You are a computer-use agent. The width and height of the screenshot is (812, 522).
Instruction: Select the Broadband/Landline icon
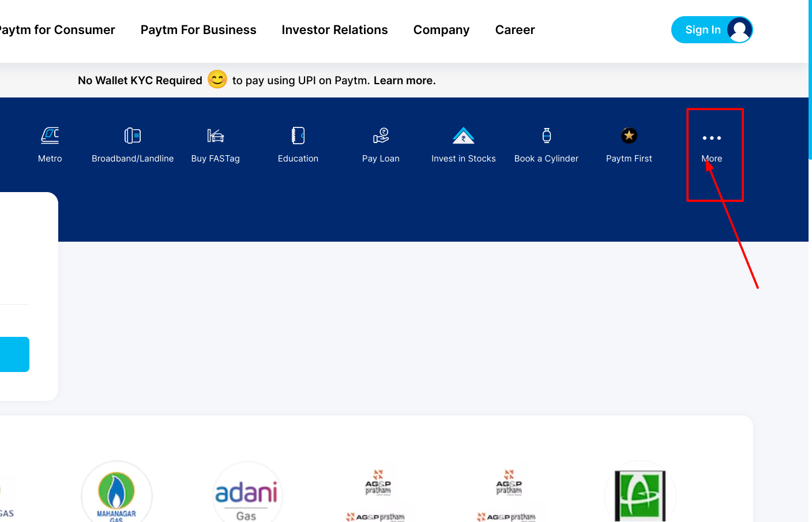click(133, 136)
